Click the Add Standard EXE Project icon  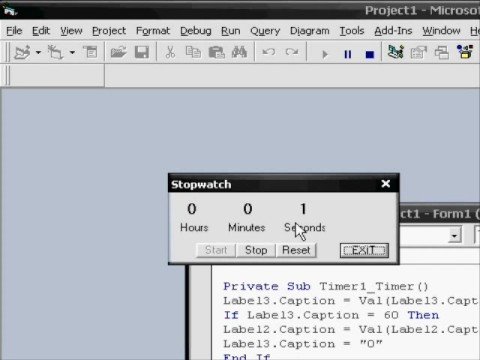tap(22, 53)
